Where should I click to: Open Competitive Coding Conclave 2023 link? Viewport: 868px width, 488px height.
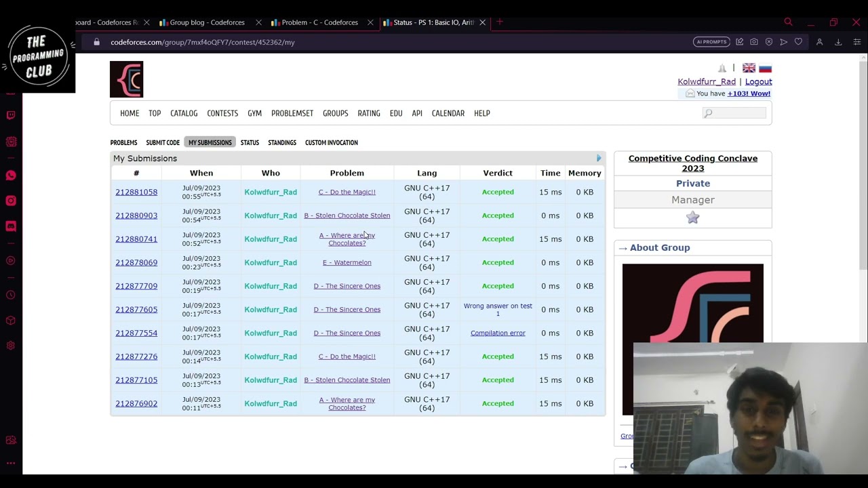coord(693,163)
